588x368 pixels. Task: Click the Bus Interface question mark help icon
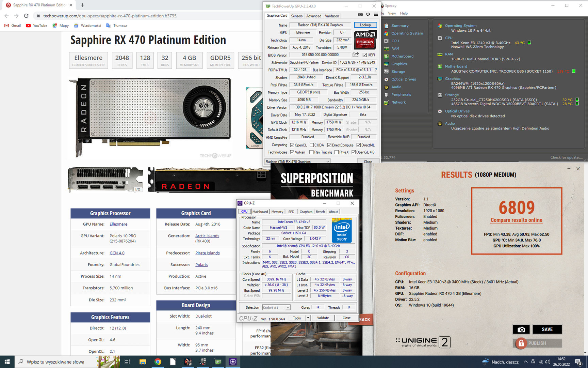point(376,70)
